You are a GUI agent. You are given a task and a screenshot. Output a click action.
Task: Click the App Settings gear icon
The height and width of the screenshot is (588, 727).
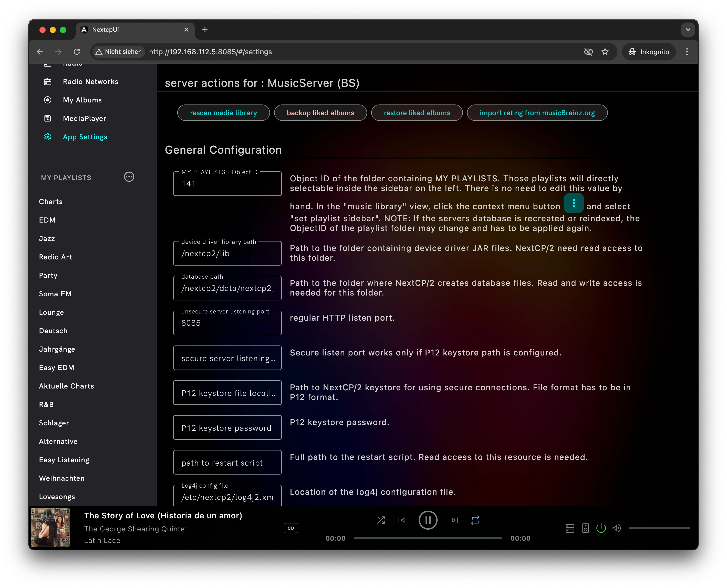48,137
